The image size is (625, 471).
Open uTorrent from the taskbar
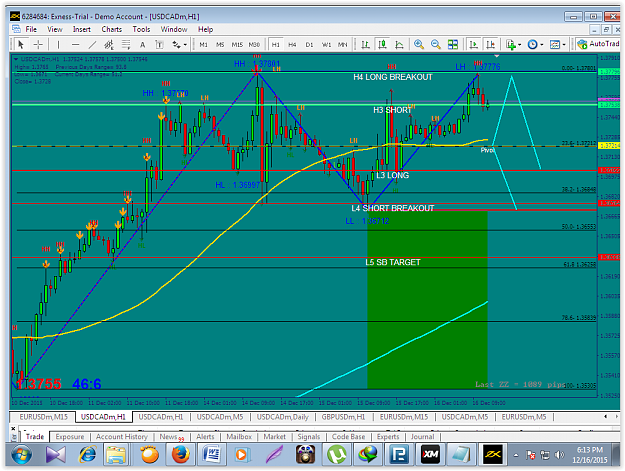(x=336, y=455)
